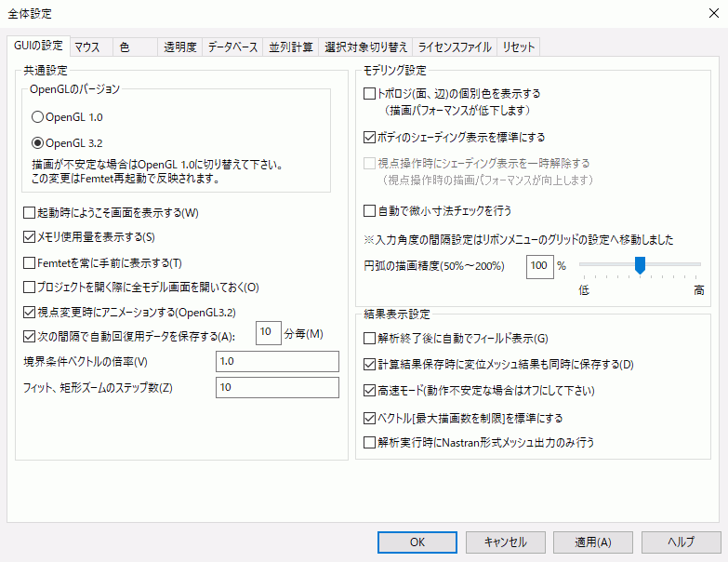Select the OpenGL 3.2 radio button
This screenshot has width=728, height=562.
(38, 143)
